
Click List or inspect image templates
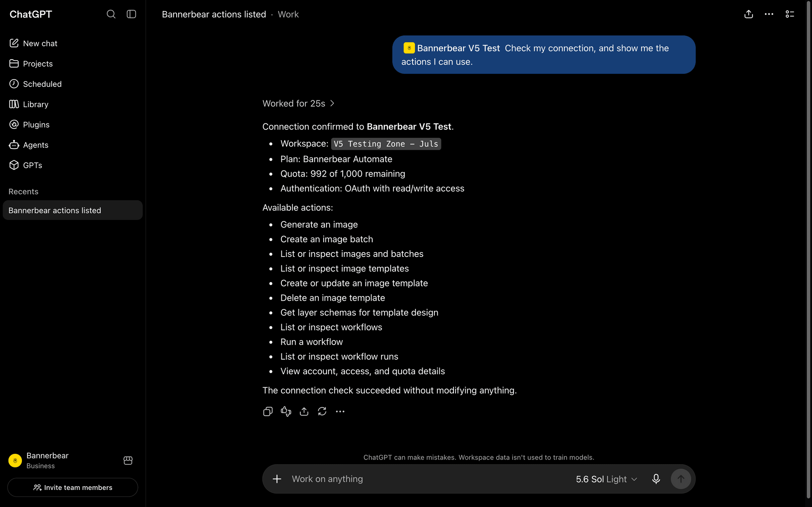(x=345, y=269)
